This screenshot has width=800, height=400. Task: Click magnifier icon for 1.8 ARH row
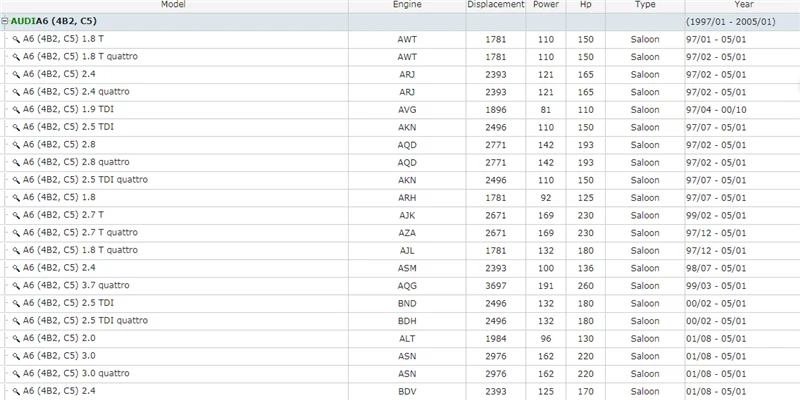(x=16, y=197)
